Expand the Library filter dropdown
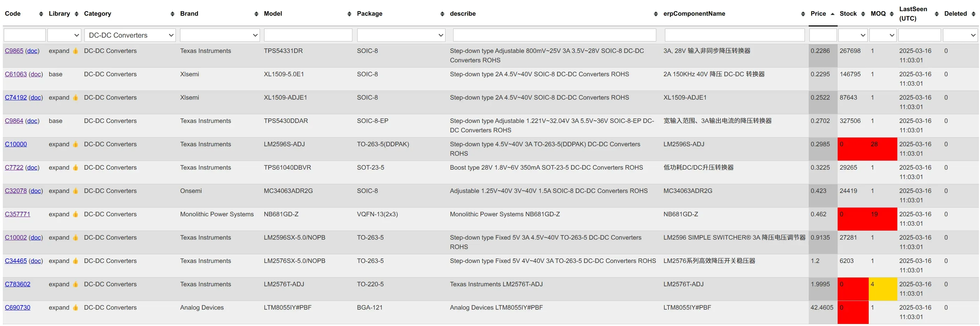The width and height of the screenshot is (980, 326). pyautogui.click(x=64, y=35)
